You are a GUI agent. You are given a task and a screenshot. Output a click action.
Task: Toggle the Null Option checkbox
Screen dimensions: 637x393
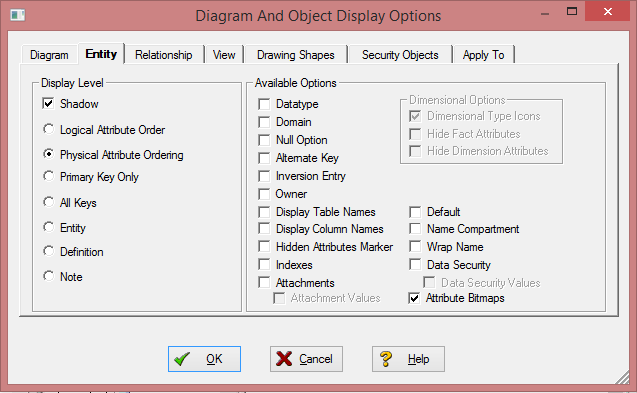pos(264,140)
